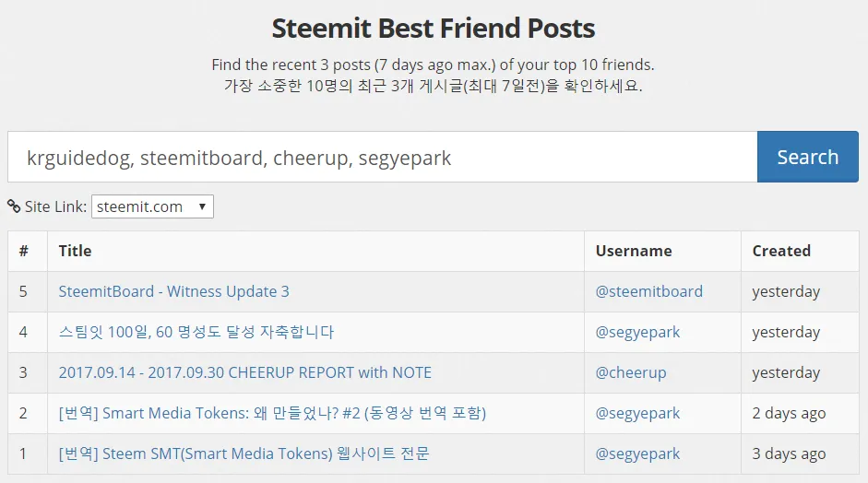Open @segyepark profile in row 1
The width and height of the screenshot is (868, 483).
pos(637,454)
